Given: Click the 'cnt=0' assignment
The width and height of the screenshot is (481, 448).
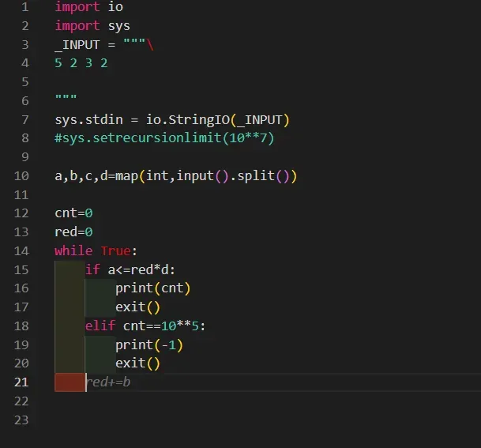Looking at the screenshot, I should click(73, 213).
